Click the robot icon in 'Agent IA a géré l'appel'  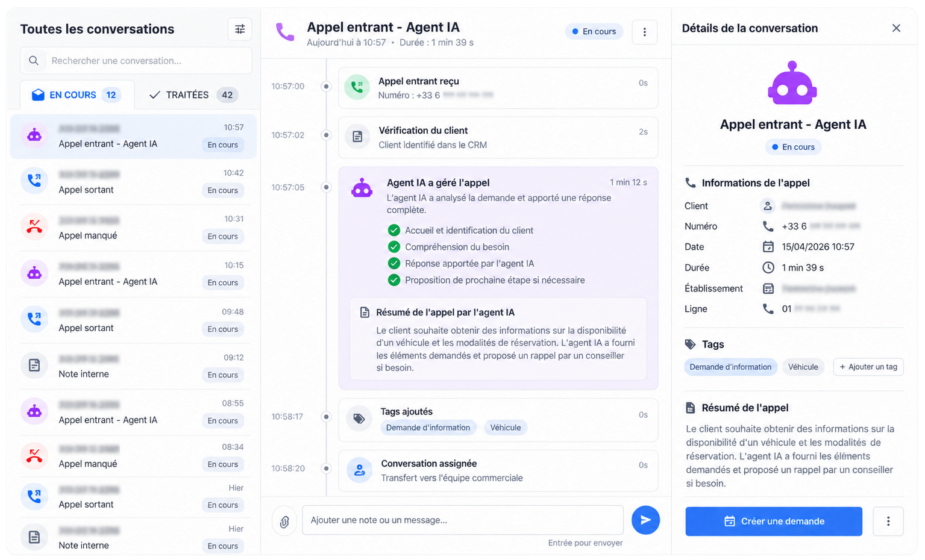coord(362,188)
